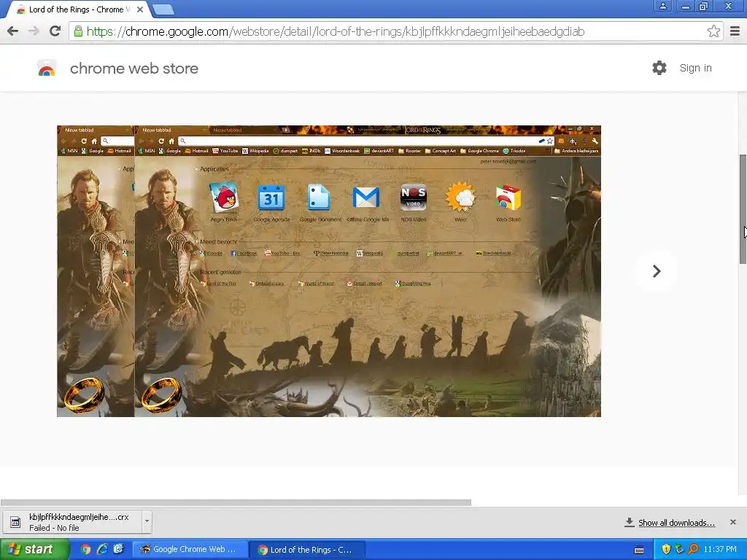The height and width of the screenshot is (560, 747).
Task: Bookmark this page with the star icon
Action: pos(713,31)
